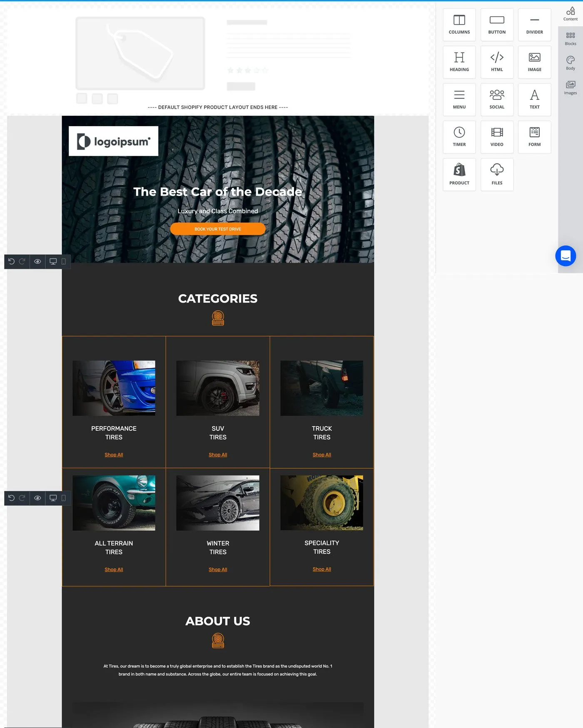Click the Book Your Test Drive button
This screenshot has width=583, height=728.
point(218,229)
